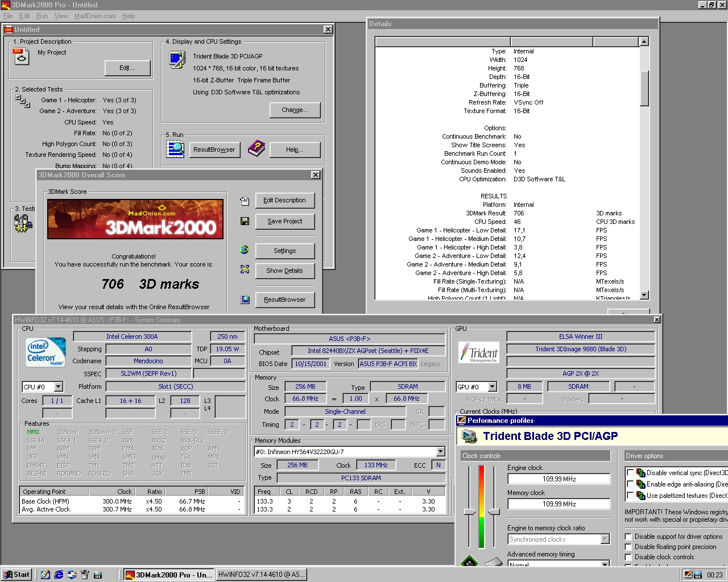
Task: Select the Save Project floppy disk icon
Action: pyautogui.click(x=244, y=221)
